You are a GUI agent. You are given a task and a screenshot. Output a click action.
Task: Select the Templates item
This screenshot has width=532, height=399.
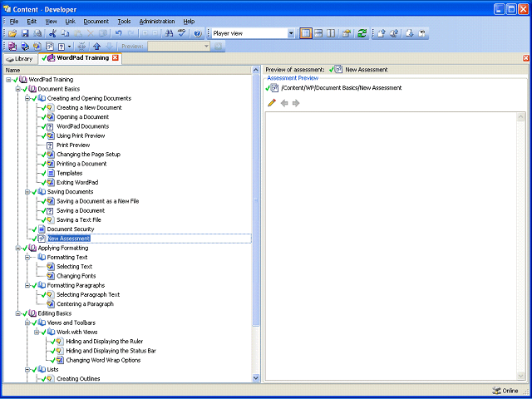click(x=69, y=173)
